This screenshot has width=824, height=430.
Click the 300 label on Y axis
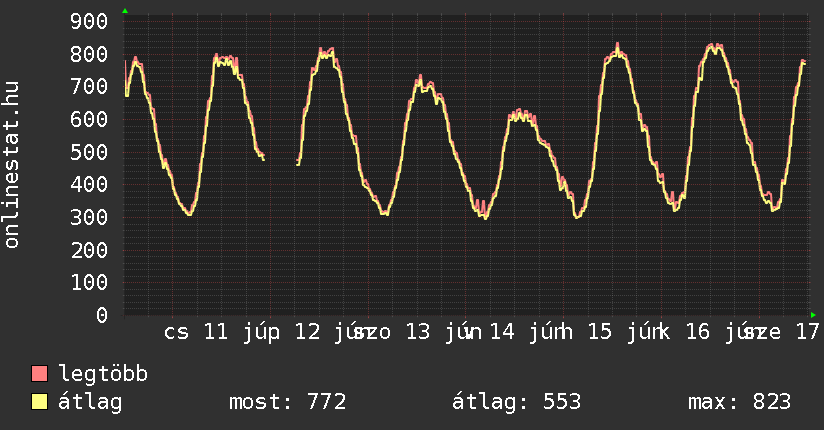coord(89,217)
